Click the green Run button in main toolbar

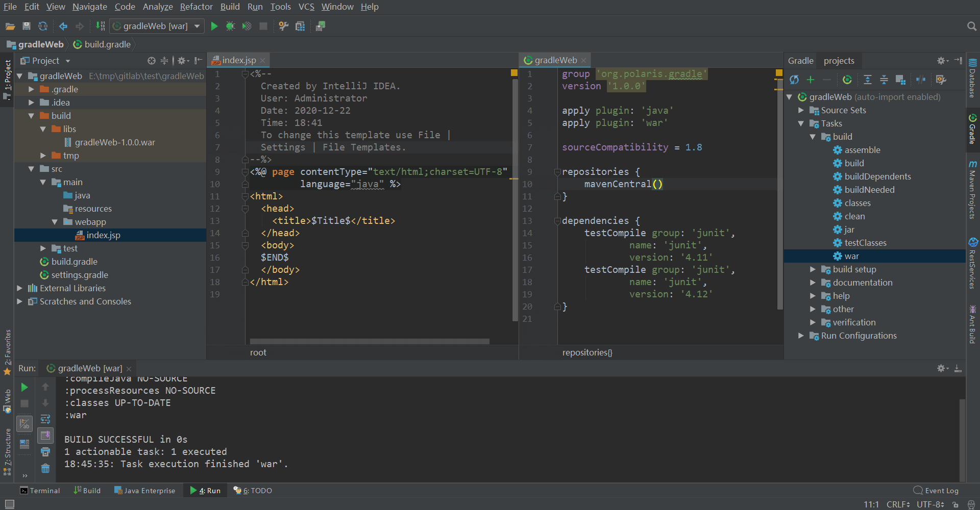[214, 26]
